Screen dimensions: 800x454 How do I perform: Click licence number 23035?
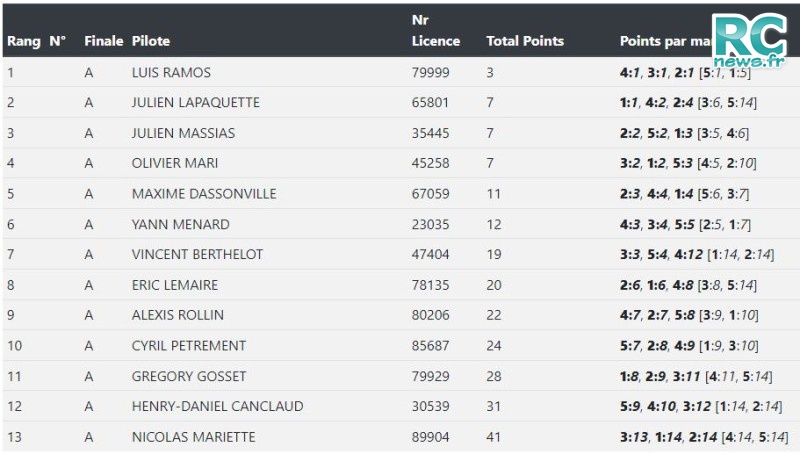431,224
